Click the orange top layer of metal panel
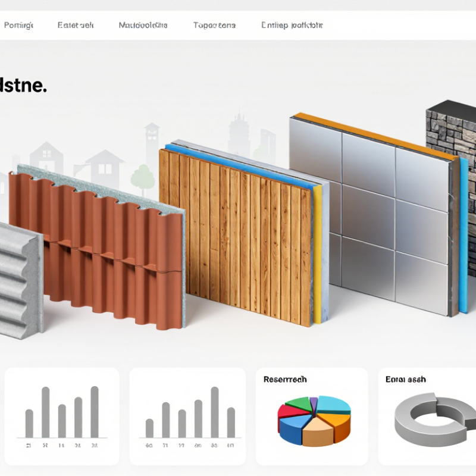 pos(375,135)
